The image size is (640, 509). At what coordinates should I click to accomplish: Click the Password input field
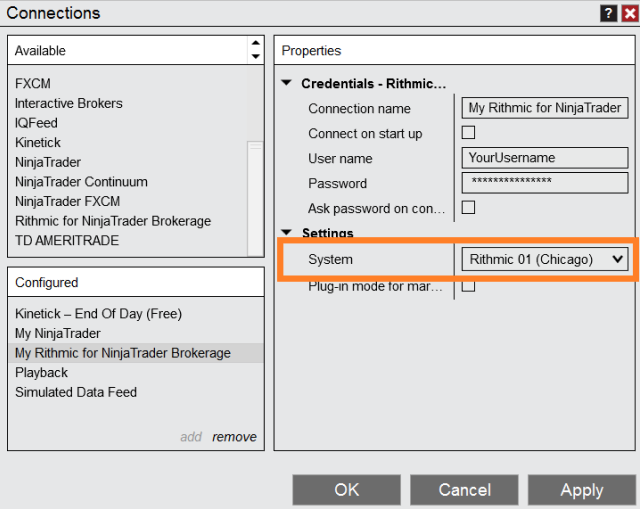pos(544,183)
